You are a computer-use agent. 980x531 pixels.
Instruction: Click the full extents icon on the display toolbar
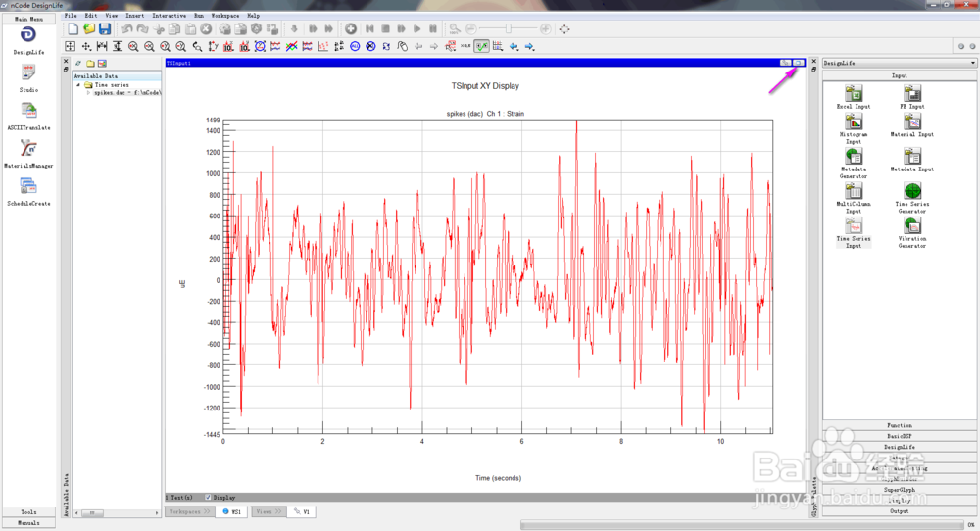pyautogui.click(x=70, y=47)
